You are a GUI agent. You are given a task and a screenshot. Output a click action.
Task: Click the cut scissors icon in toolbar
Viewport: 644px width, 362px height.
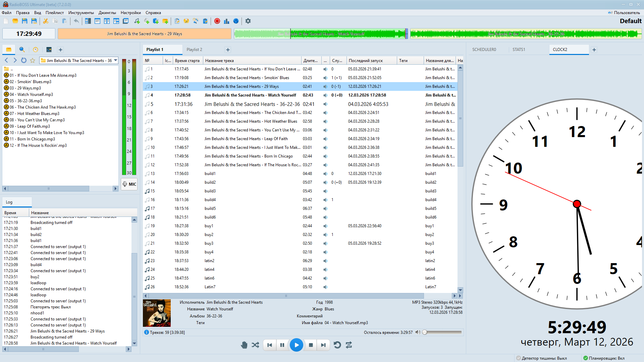46,21
